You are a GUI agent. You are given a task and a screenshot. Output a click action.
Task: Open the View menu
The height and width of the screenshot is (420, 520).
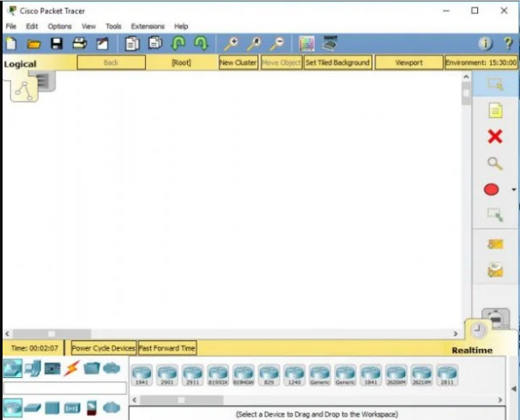point(88,27)
